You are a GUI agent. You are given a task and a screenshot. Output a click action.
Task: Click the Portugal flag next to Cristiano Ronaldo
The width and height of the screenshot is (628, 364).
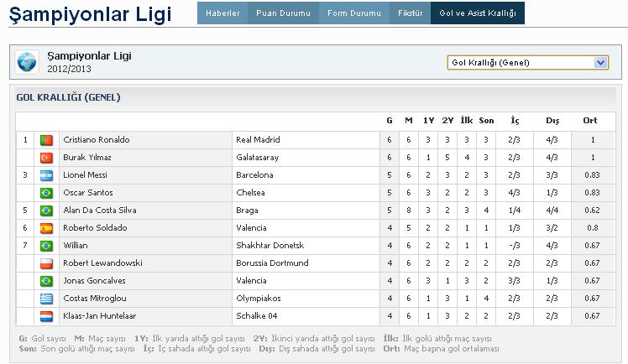coord(46,140)
